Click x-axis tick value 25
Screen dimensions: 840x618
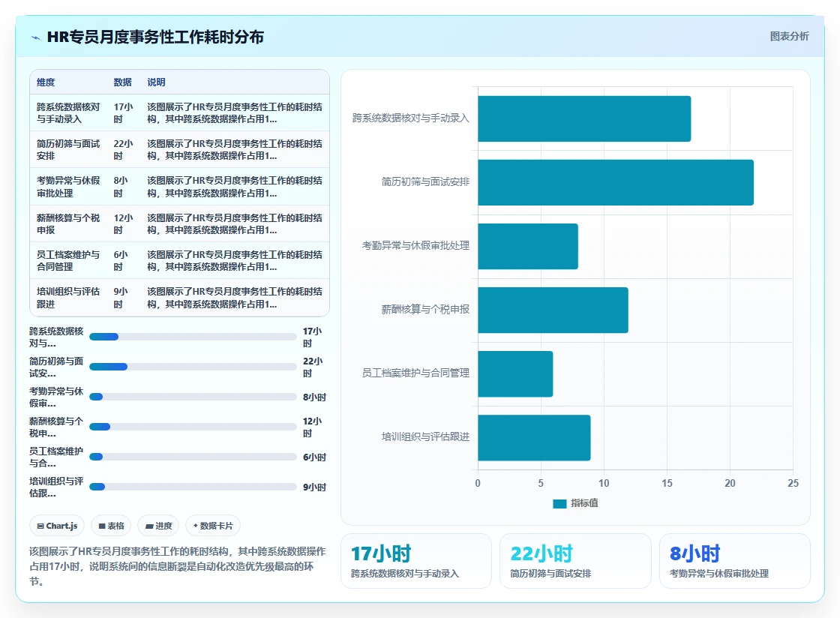793,483
